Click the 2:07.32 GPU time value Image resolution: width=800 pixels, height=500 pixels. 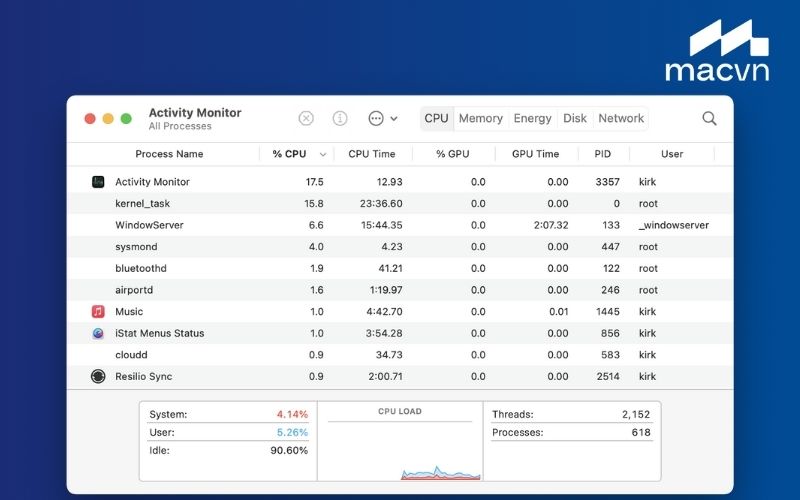coord(551,225)
